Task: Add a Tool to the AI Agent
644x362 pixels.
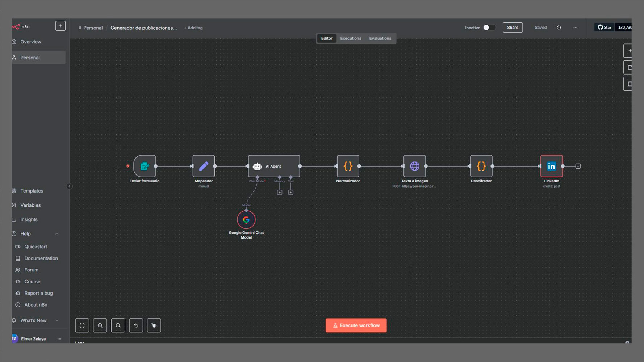Action: [291, 192]
